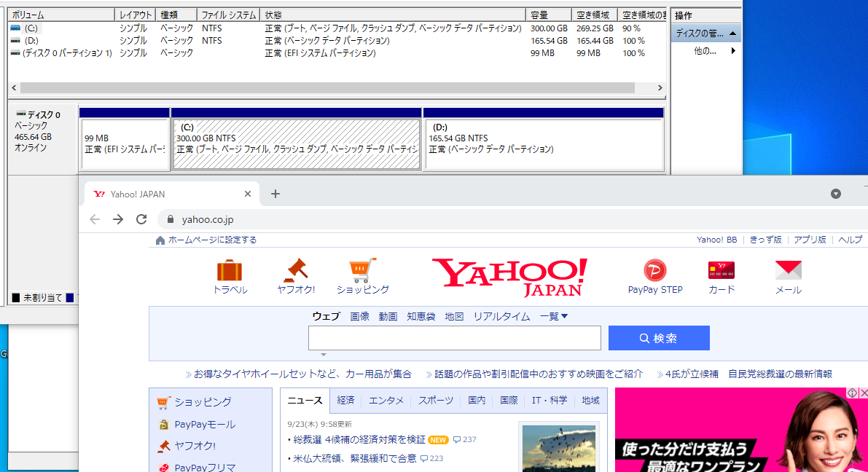Switch to the スポーツ news tab
Viewport: 868px width, 472px height.
tap(436, 401)
